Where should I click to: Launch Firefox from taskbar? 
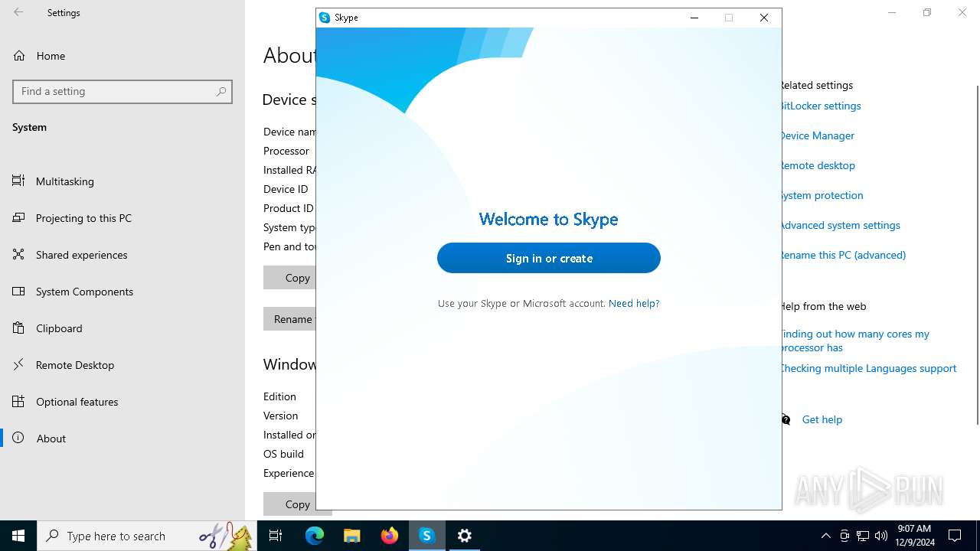click(x=389, y=536)
